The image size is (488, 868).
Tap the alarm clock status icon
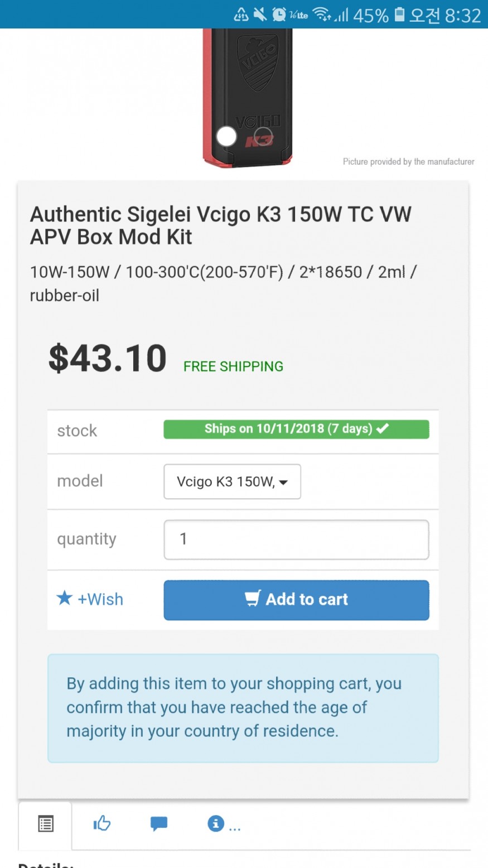(x=279, y=15)
